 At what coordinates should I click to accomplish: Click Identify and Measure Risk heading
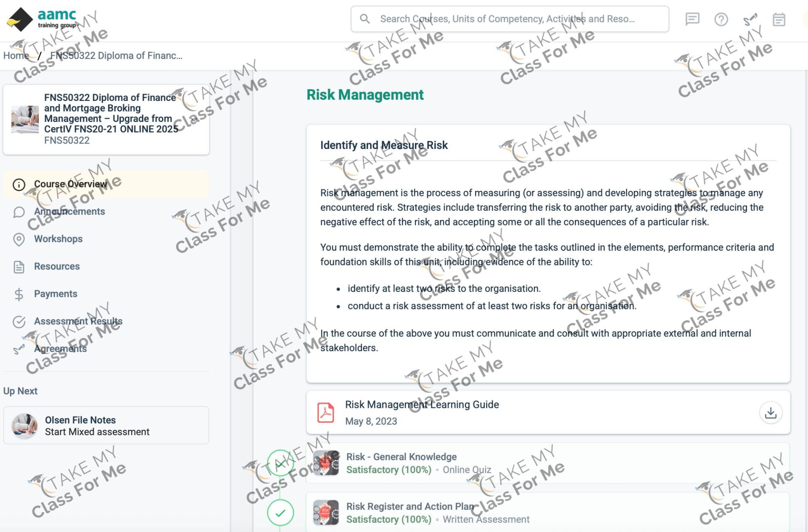point(384,145)
